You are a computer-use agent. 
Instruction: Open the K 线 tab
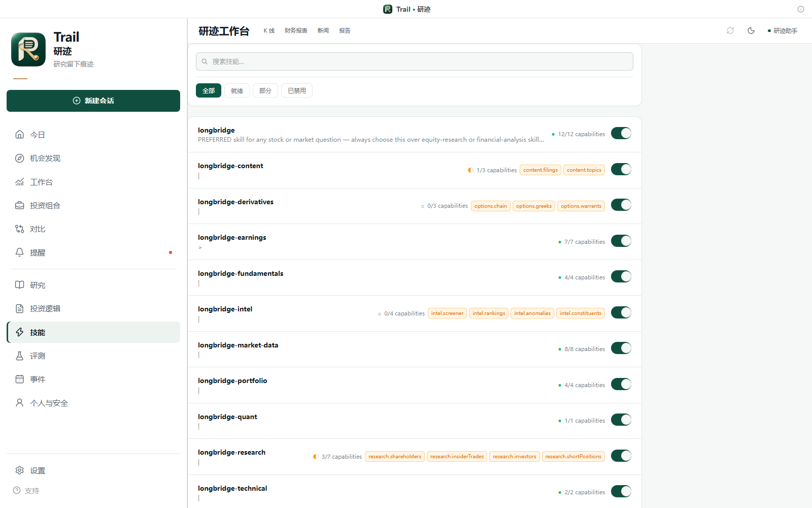(269, 30)
